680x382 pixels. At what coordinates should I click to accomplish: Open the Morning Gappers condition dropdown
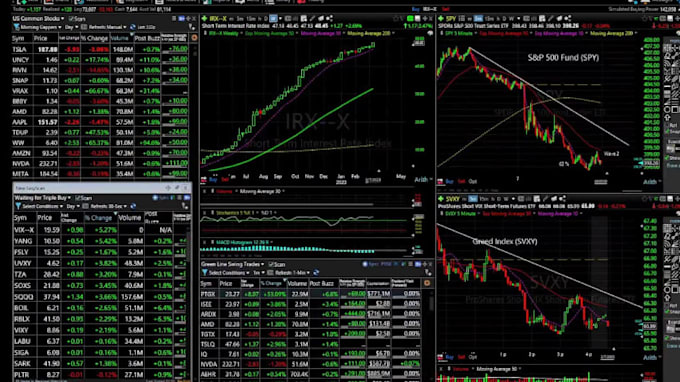coord(42,27)
